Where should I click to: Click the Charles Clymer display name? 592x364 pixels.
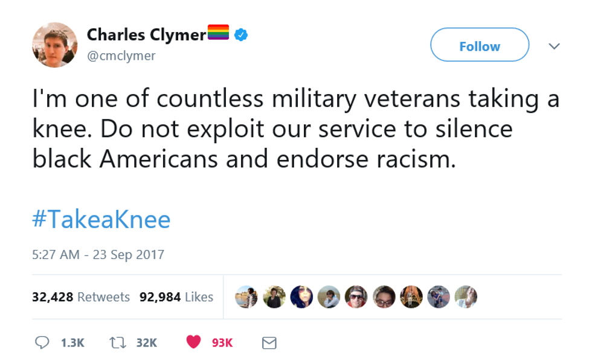146,35
